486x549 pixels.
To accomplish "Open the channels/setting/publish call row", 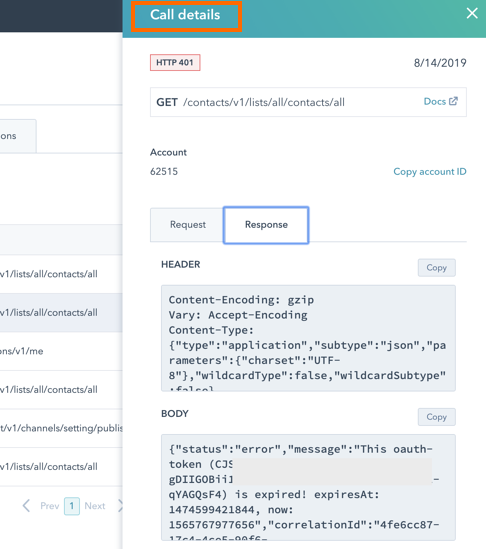I will [x=61, y=428].
